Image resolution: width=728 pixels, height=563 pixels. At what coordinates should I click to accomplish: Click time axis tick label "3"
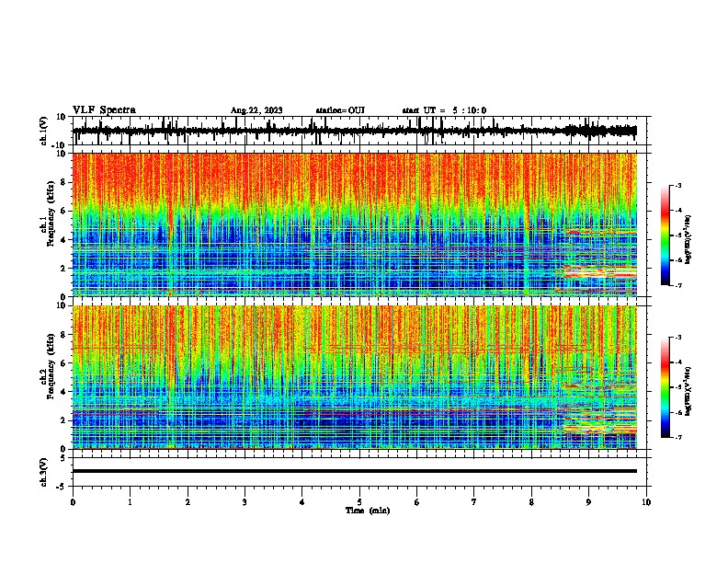(x=245, y=502)
